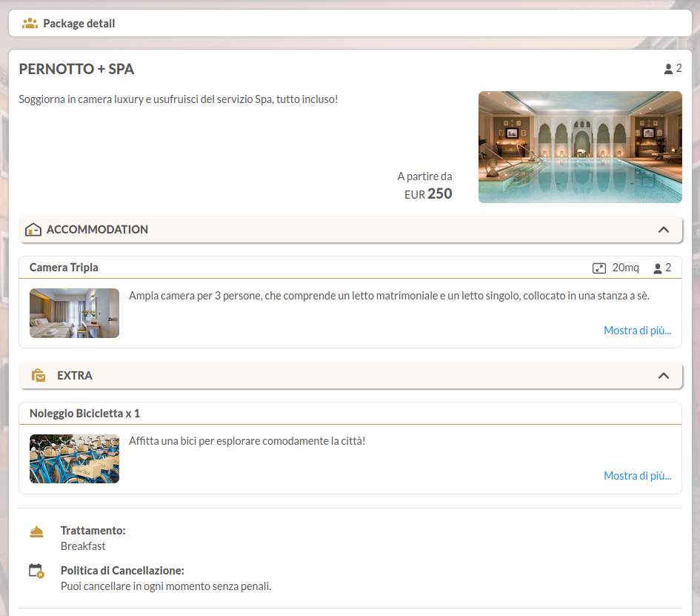Click the Extra shopping bag icon
Viewport: 700px width, 616px height.
(x=39, y=375)
